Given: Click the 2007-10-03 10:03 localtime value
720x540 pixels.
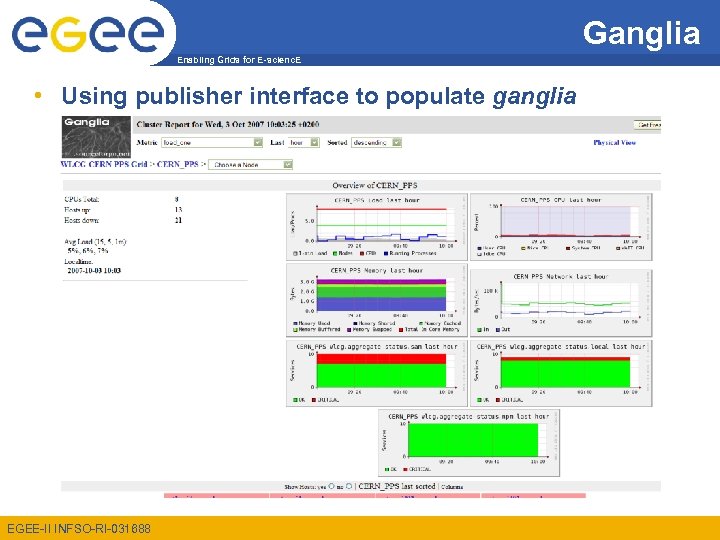Looking at the screenshot, I should [x=94, y=270].
